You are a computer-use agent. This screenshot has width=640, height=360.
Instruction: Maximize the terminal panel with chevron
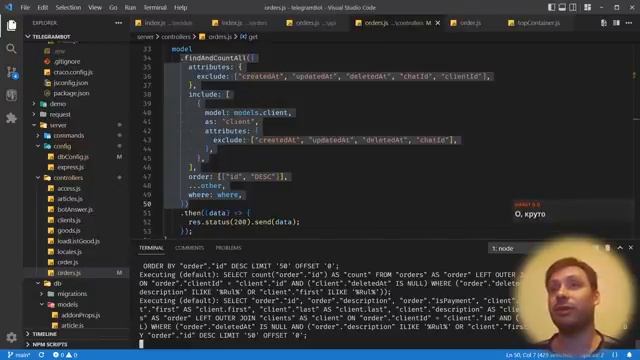620,248
